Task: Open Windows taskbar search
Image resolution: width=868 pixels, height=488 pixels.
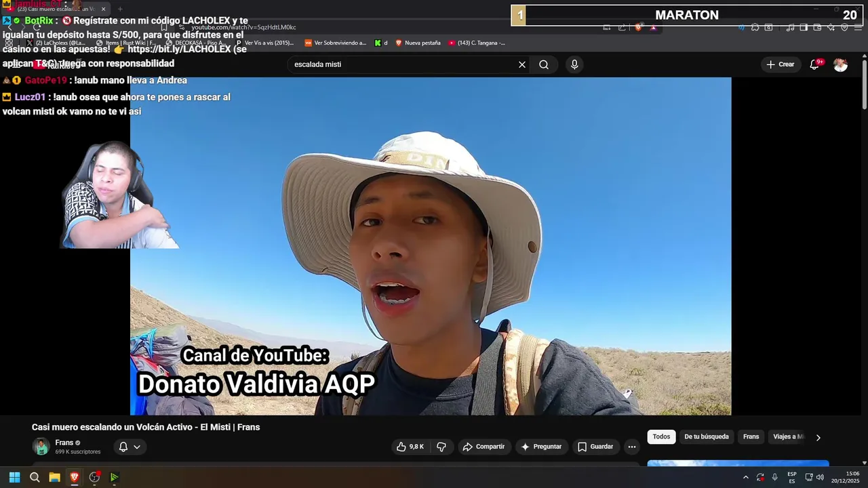Action: pos(35,477)
